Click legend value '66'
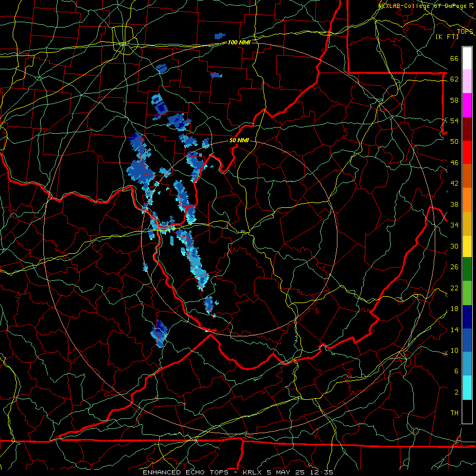The image size is (476, 476). tap(454, 59)
